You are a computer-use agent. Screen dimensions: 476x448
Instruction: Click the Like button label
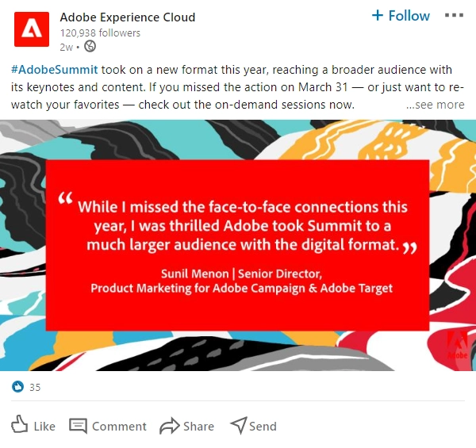pos(44,426)
